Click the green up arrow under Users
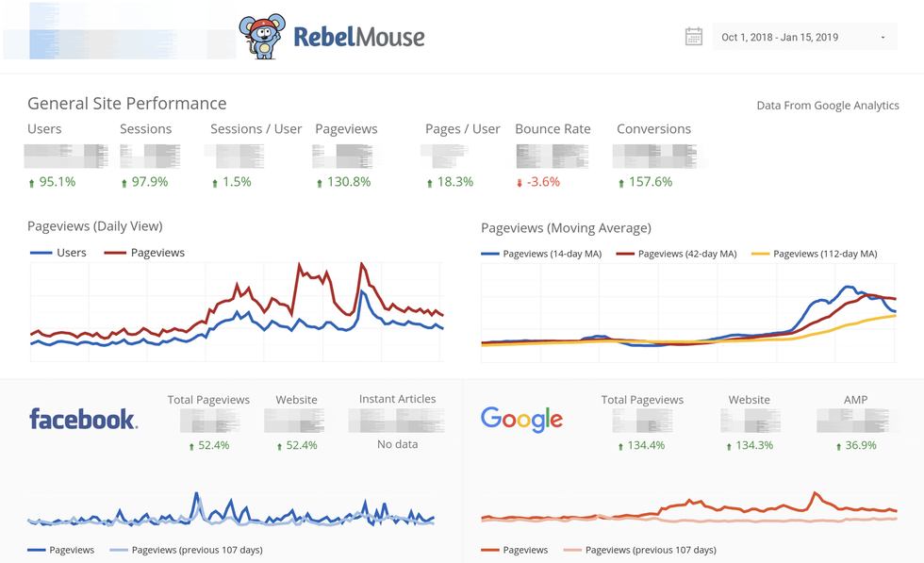This screenshot has width=924, height=563. 32,183
